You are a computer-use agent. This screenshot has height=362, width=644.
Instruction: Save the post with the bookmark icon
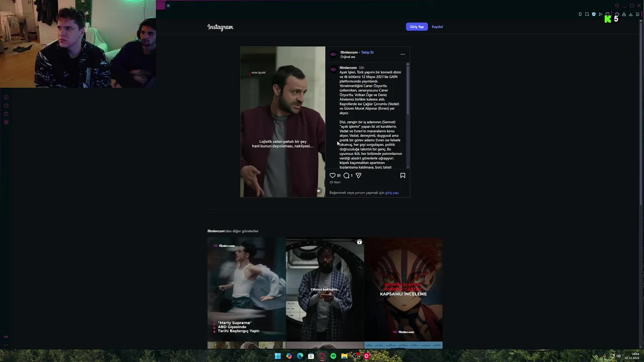[x=403, y=175]
